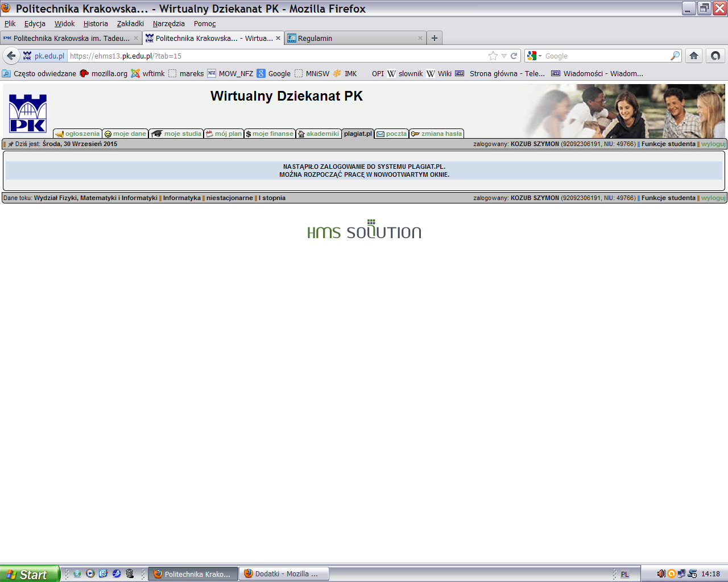Screen dimensions: 728x582
Task: Bookmark this page with the star icon
Action: pos(493,56)
